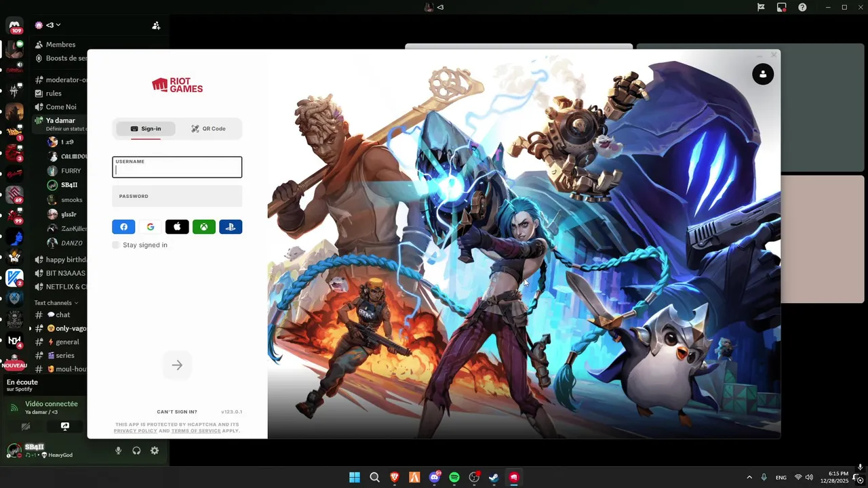
Task: Open Discord help question mark
Action: tap(802, 7)
